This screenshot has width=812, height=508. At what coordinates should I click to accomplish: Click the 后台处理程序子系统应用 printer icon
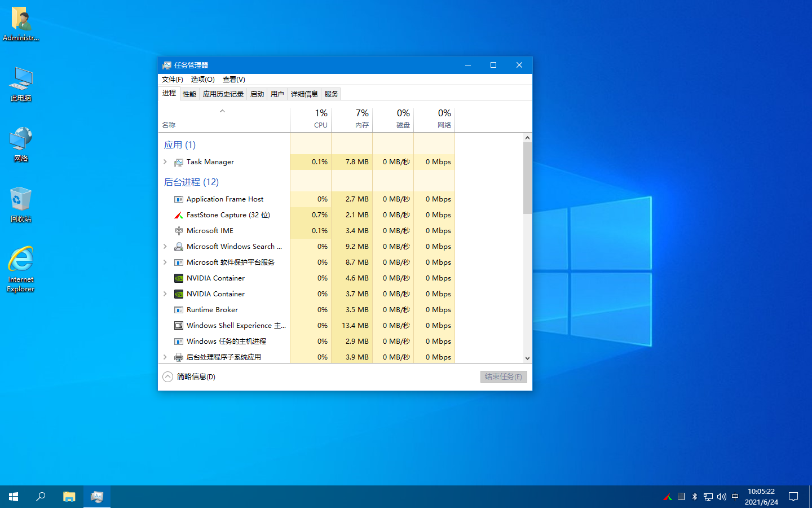click(x=179, y=357)
